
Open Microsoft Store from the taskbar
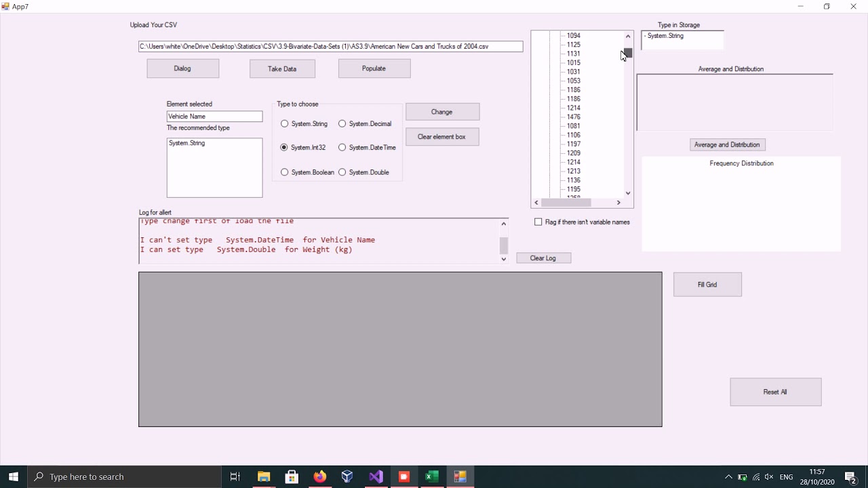pyautogui.click(x=292, y=476)
